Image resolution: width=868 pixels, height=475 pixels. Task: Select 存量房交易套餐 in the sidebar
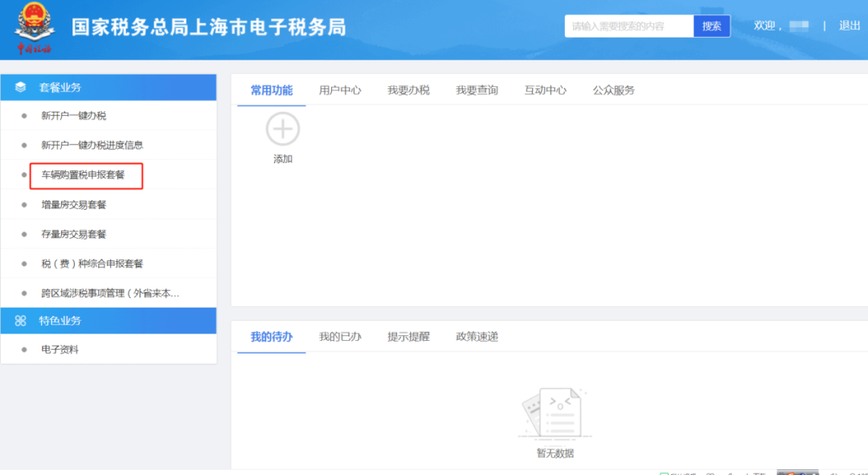pyautogui.click(x=74, y=235)
